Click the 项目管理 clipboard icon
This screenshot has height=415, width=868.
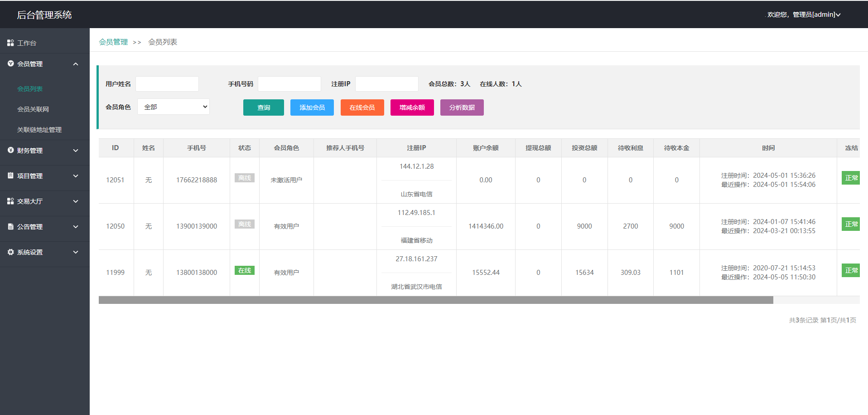(10, 176)
